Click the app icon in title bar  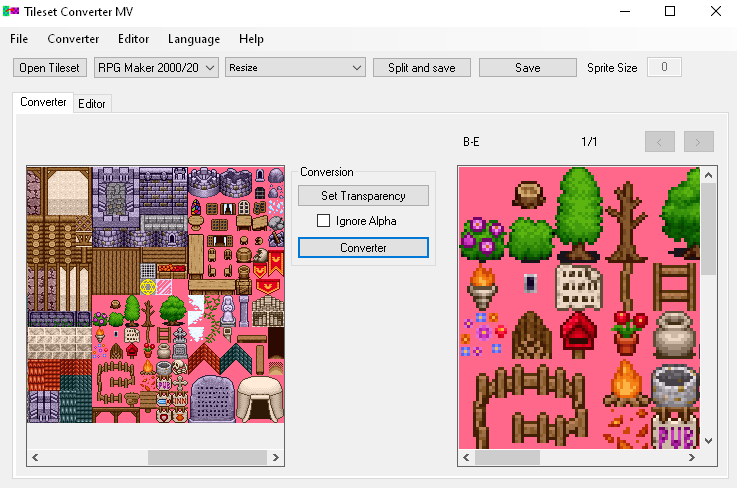(11, 12)
